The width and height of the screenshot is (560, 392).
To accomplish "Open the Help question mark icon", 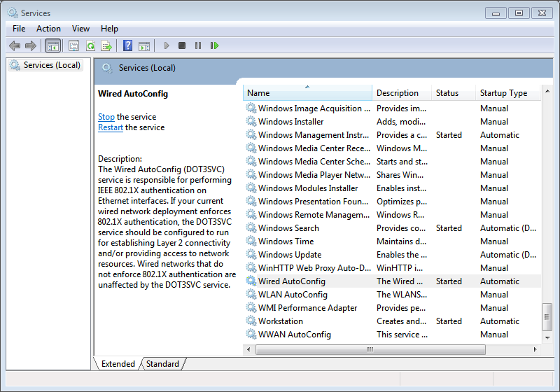I will 127,45.
